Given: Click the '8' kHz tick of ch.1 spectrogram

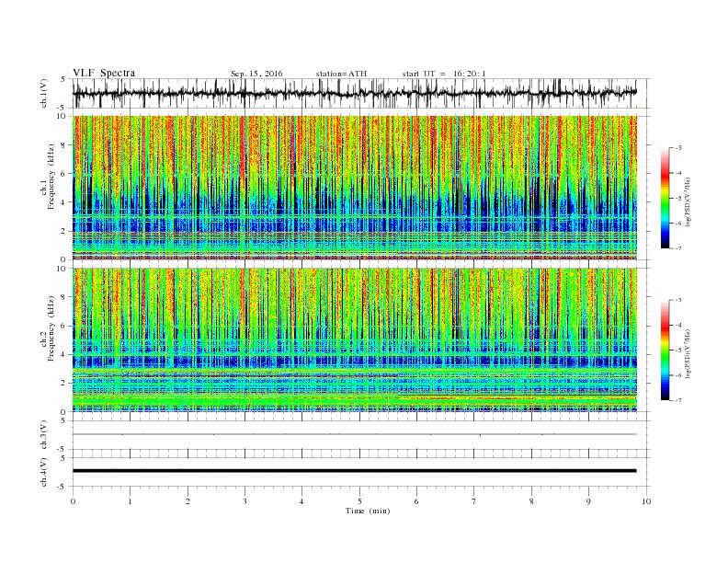Looking at the screenshot, I should point(64,145).
